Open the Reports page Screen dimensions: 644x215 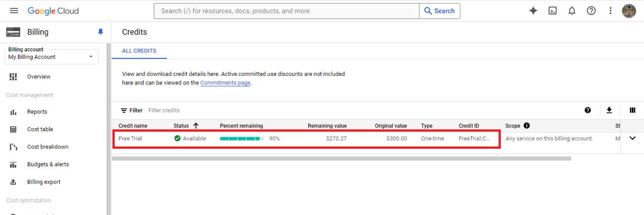point(37,112)
